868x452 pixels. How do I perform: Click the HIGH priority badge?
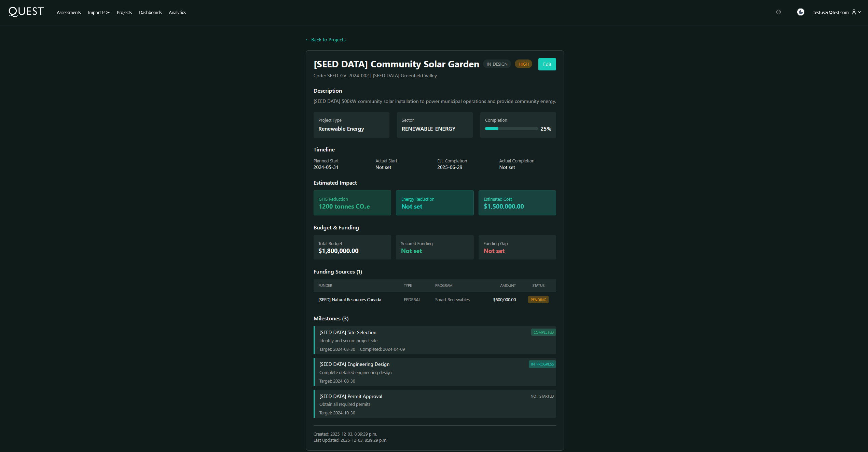[x=523, y=64]
